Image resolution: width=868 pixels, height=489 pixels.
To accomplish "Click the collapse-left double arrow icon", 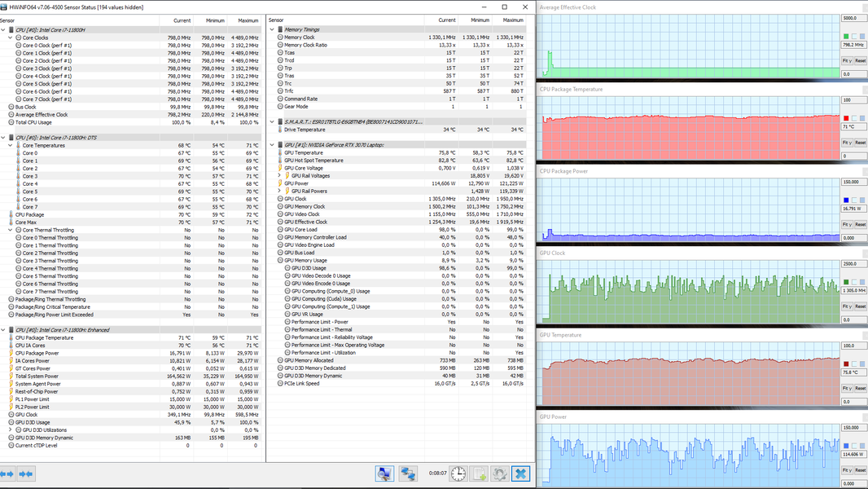I will point(7,474).
